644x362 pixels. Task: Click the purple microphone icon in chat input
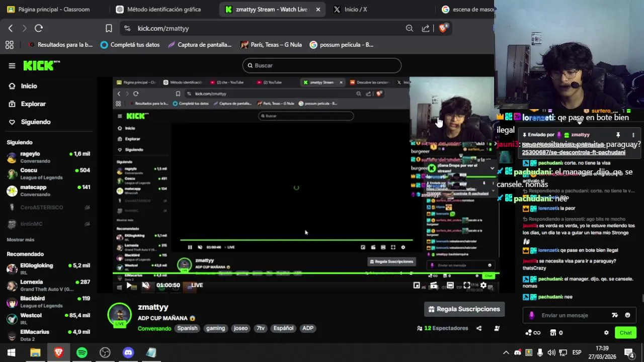click(x=531, y=315)
